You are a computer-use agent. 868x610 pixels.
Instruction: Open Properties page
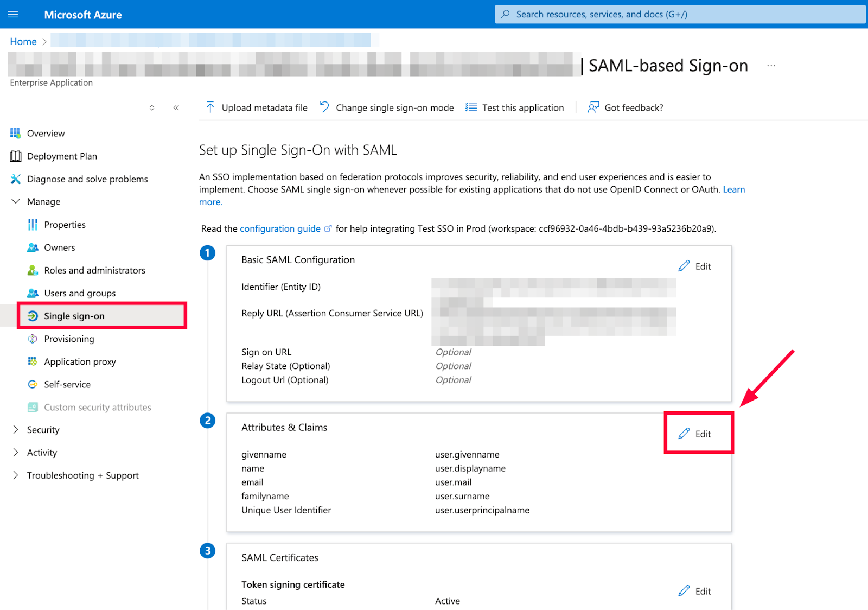pos(65,225)
